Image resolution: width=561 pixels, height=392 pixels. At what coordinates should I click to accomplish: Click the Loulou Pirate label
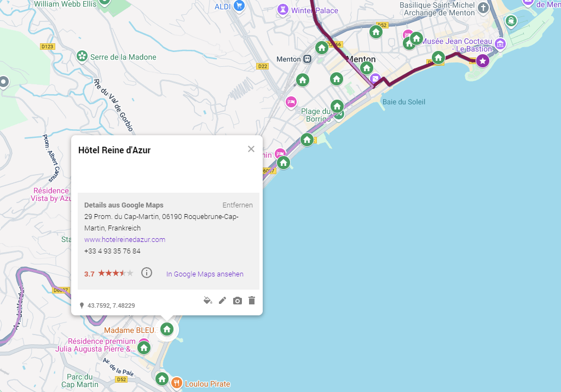pyautogui.click(x=207, y=384)
